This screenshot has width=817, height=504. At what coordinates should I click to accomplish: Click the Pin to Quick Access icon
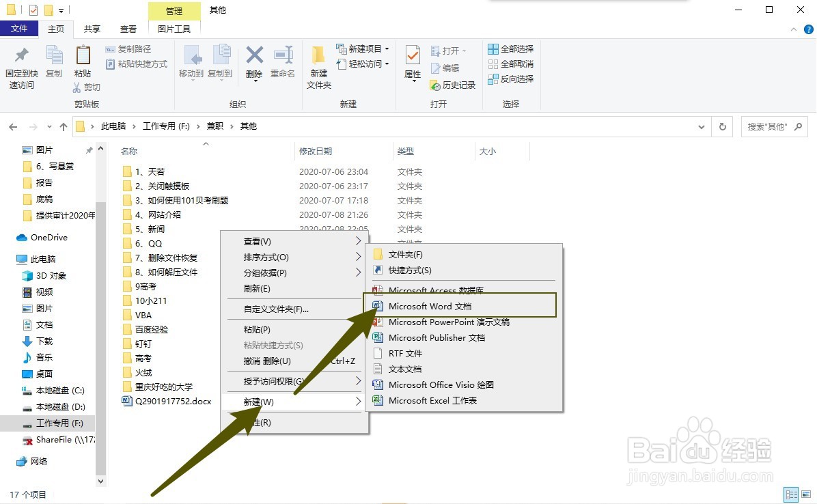coord(21,56)
